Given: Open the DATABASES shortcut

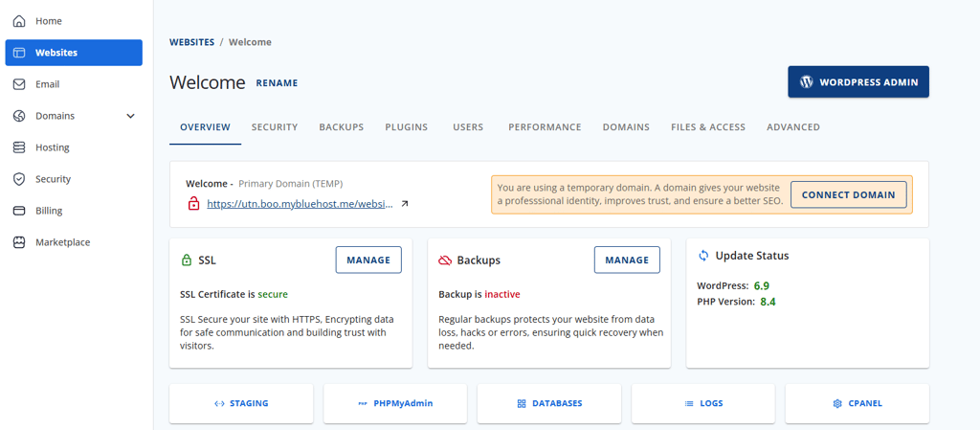Looking at the screenshot, I should pos(549,404).
